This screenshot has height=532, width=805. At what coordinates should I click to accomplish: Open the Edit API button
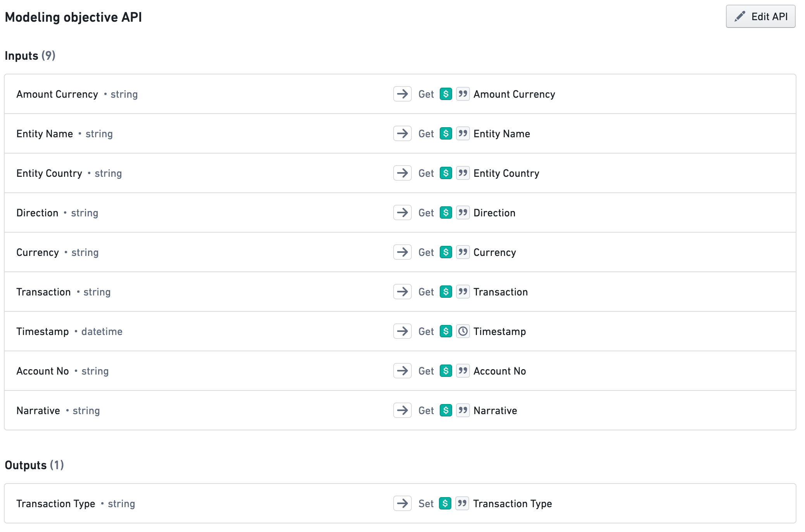[x=760, y=16]
